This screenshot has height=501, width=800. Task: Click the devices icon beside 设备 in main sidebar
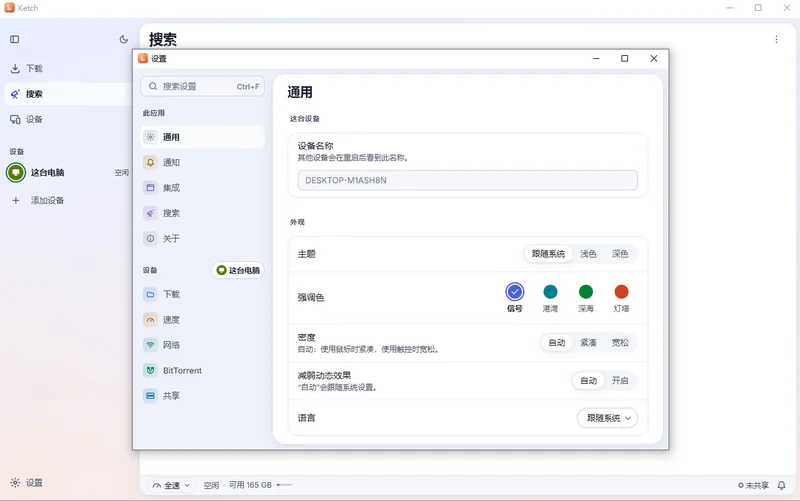coord(15,119)
